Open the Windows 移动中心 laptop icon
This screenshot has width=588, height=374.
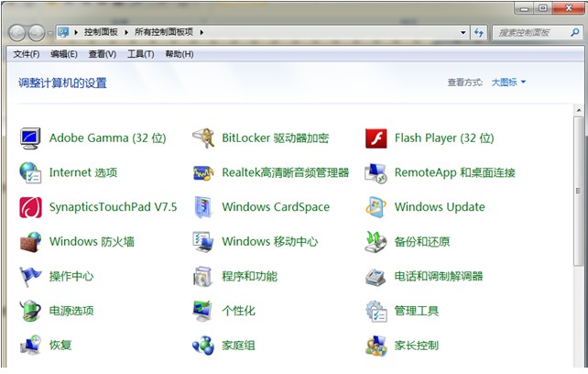pyautogui.click(x=203, y=242)
